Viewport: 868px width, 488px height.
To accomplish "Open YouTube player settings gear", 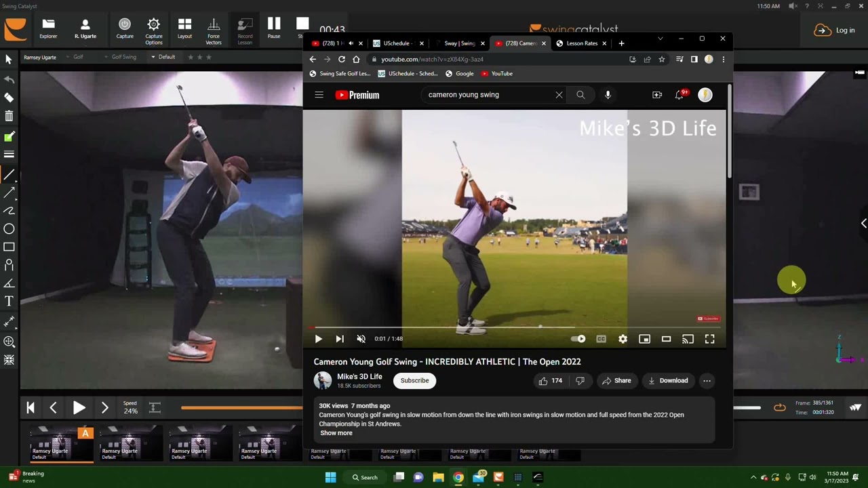I will [x=623, y=339].
